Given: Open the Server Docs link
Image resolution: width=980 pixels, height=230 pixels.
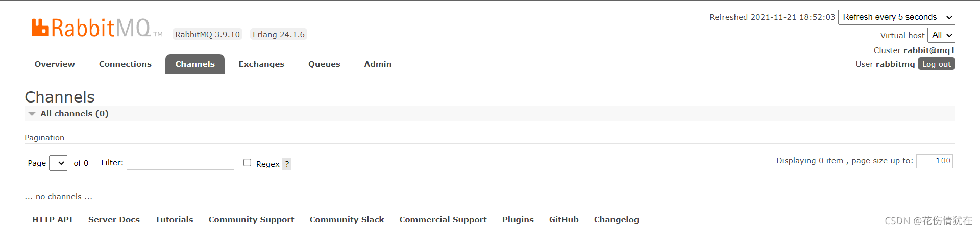Looking at the screenshot, I should (114, 220).
